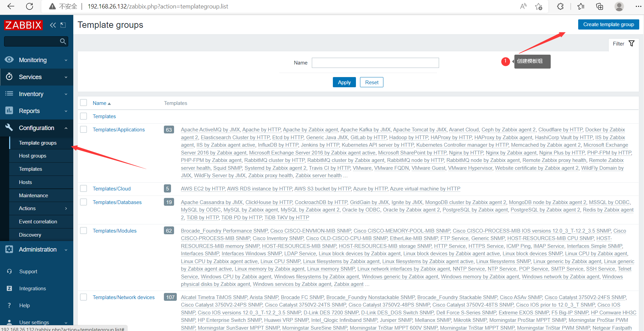
Task: Click template count 63 badge
Action: coord(169,130)
